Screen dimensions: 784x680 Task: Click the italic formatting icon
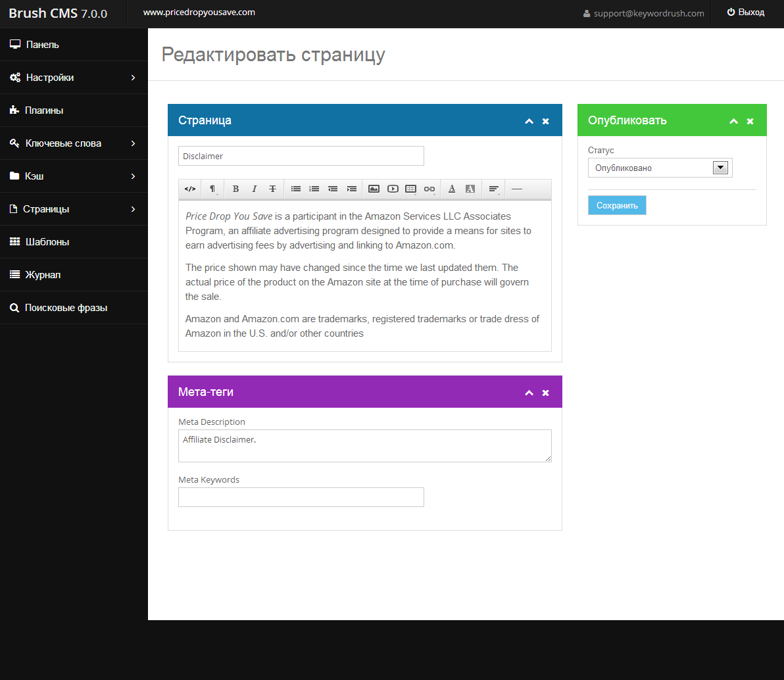(255, 189)
